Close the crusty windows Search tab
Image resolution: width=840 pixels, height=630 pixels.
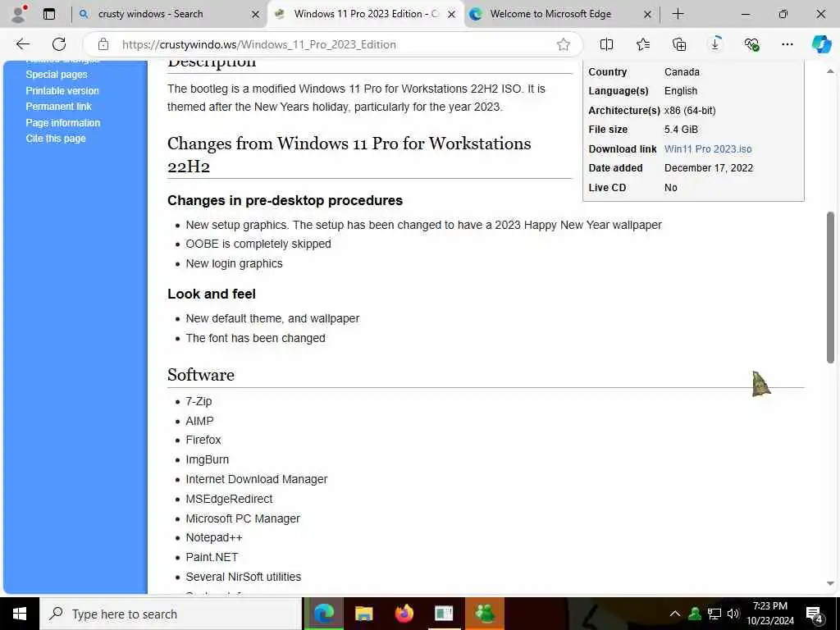point(256,15)
